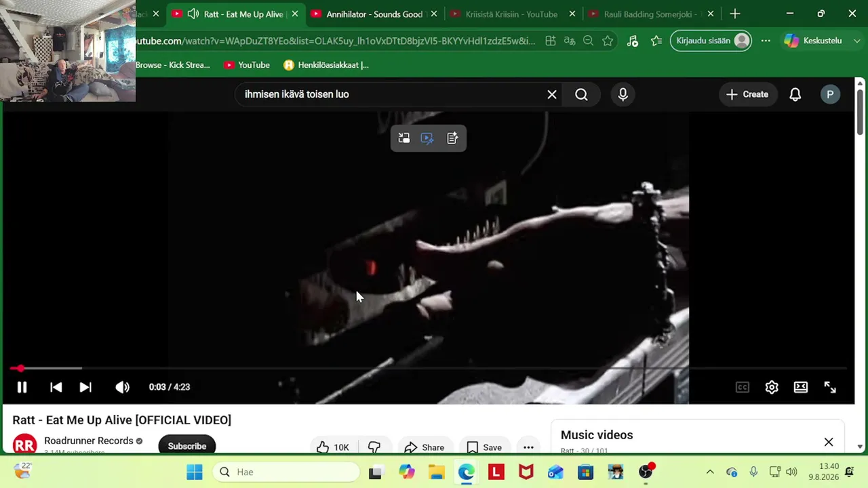868x488 pixels.
Task: Open the favorites list icon
Action: 656,41
